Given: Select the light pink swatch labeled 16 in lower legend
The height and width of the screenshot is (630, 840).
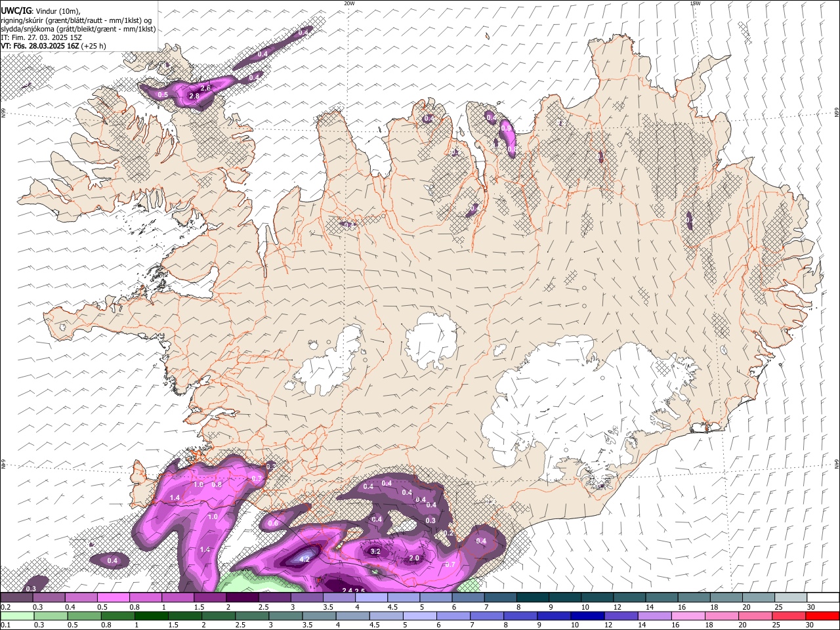Looking at the screenshot, I should point(688,616).
